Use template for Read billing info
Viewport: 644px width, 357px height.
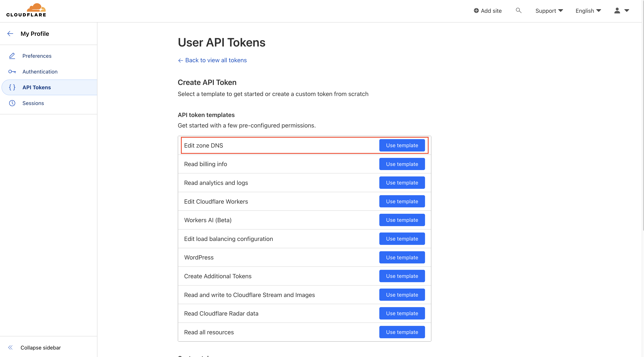pos(402,164)
